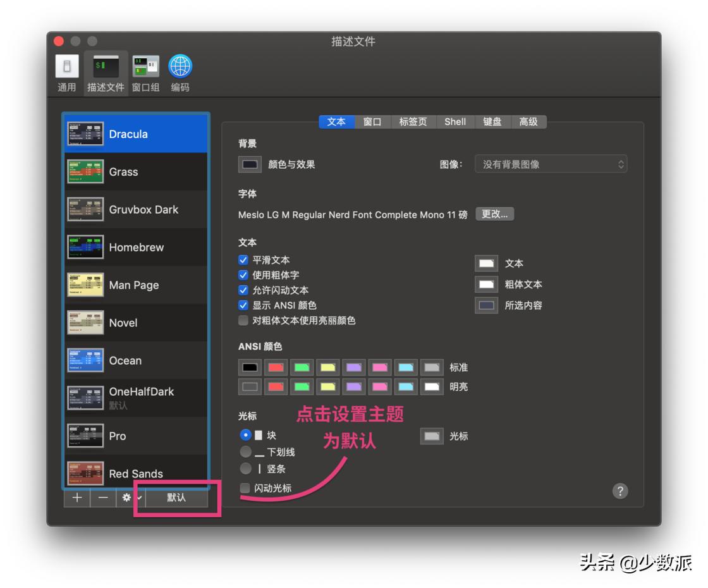Open the 图像 background image dropdown
This screenshot has width=708, height=588.
(x=551, y=164)
